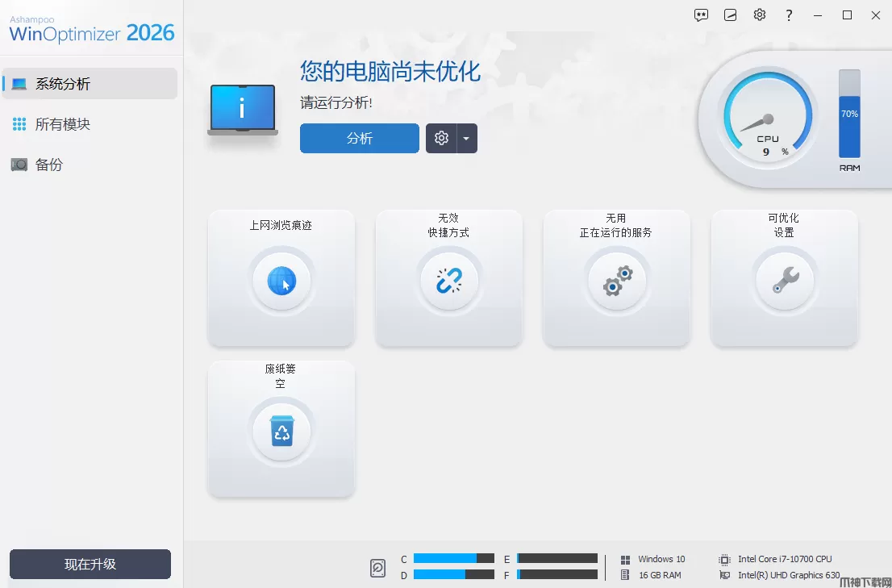Viewport: 892px width, 588px height.
Task: Click the 无用 正在运行的服务 card title
Action: [616, 225]
